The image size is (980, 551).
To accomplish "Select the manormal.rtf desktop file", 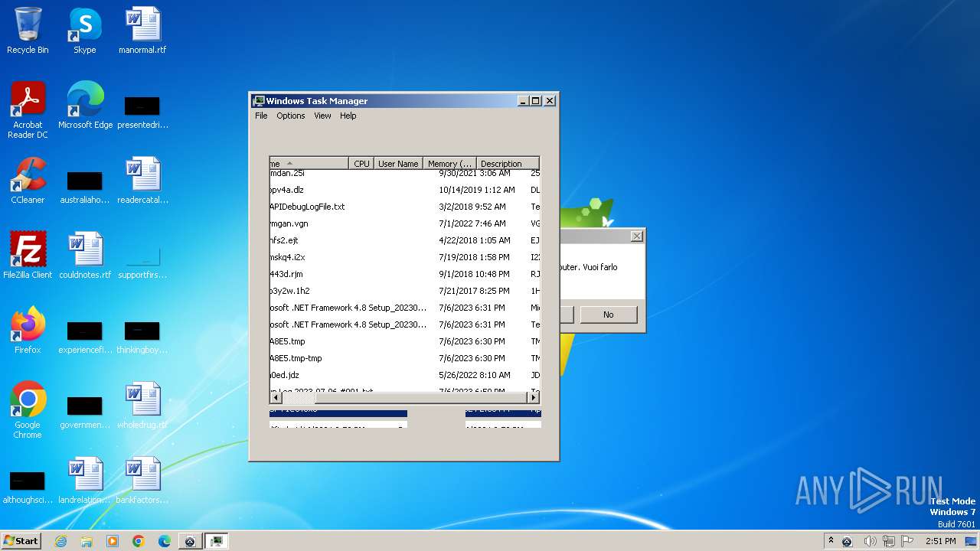I will point(142,31).
